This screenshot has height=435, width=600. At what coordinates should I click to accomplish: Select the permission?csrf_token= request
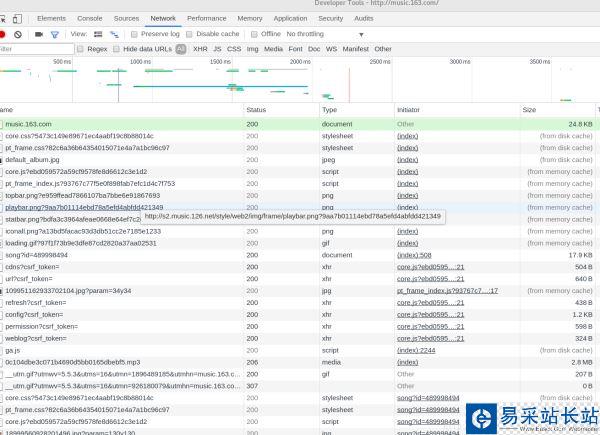pos(298,326)
